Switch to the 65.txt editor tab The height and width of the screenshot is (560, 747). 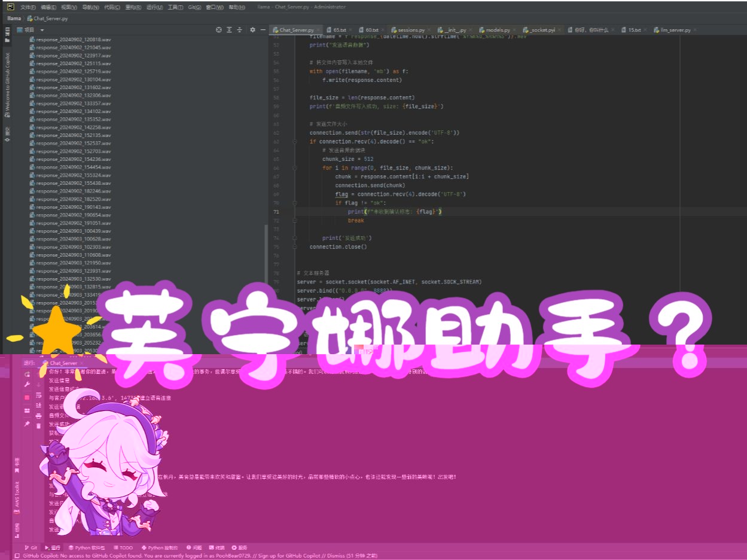click(340, 29)
